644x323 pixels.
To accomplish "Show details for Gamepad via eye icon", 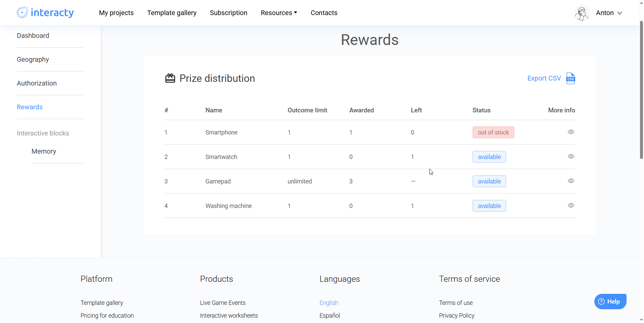I will coord(571,181).
